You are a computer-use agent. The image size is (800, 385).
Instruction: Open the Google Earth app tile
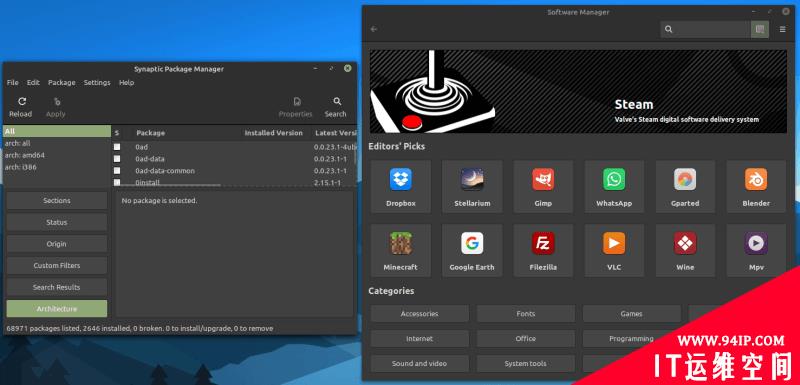click(x=472, y=250)
